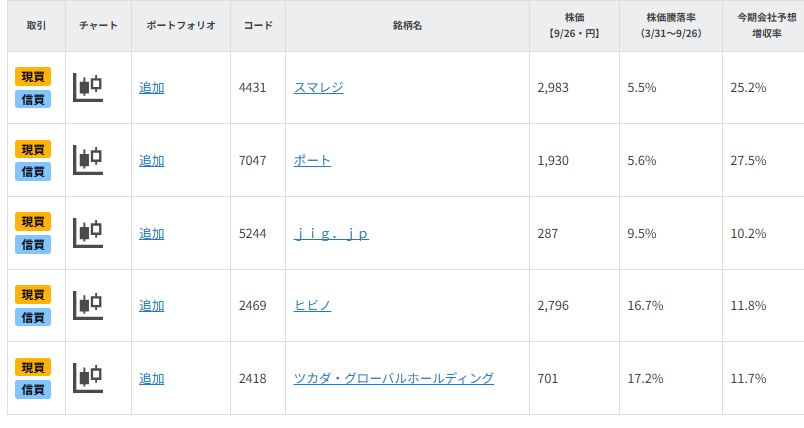Viewport: 804px width, 428px height.
Task: Open the chart icon for スマレジ
Action: point(89,87)
